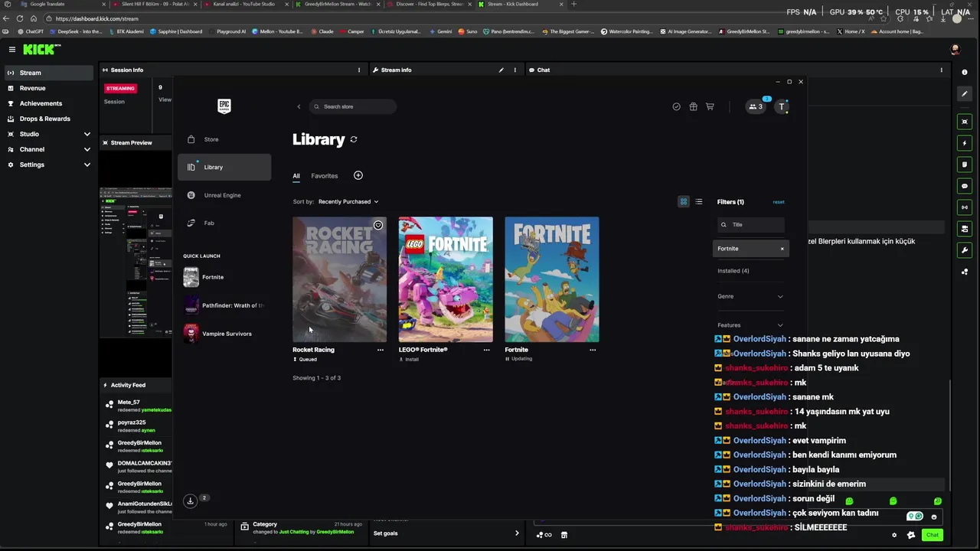Go back with the launcher back arrow
The height and width of the screenshot is (551, 980).
(299, 106)
